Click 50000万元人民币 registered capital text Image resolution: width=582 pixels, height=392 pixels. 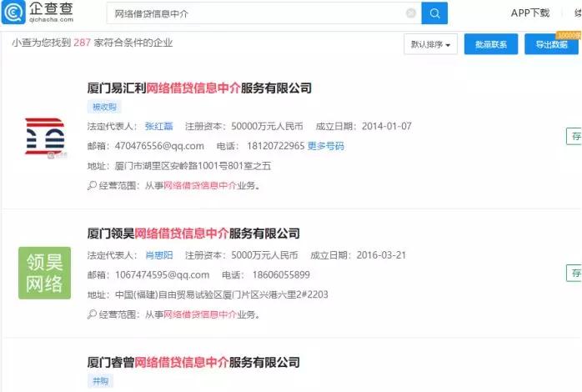pyautogui.click(x=267, y=127)
